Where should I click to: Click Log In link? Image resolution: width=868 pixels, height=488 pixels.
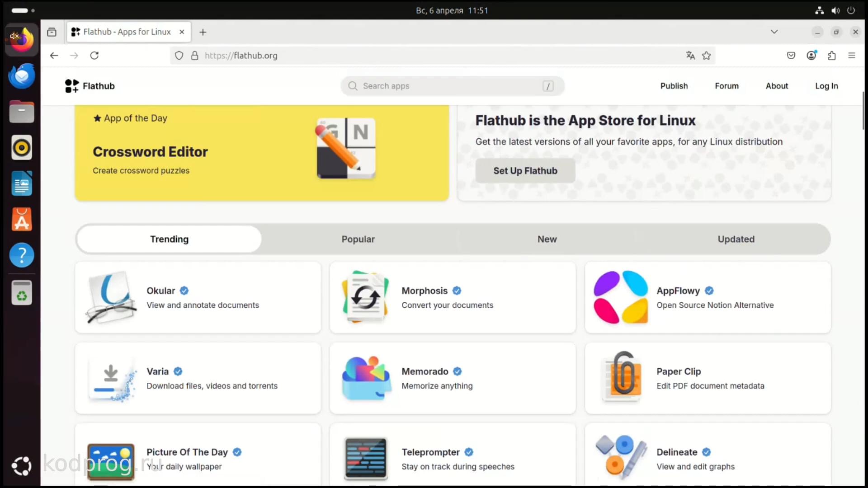[x=826, y=86]
